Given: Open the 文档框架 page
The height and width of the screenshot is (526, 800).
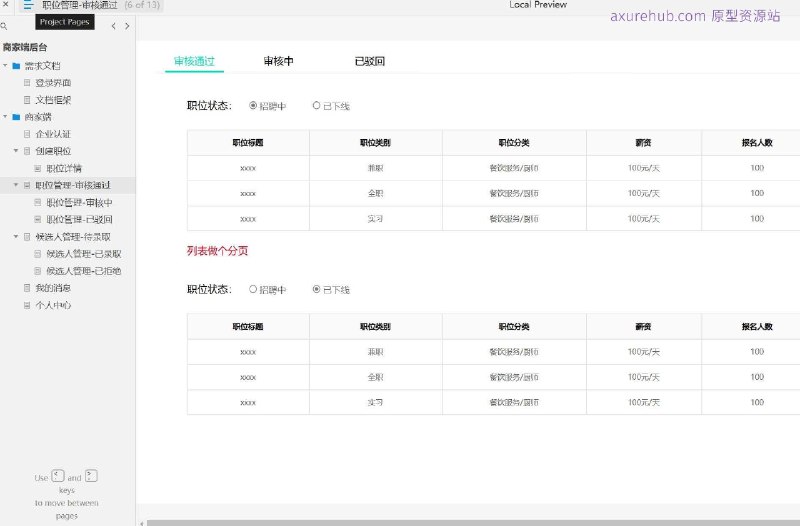Looking at the screenshot, I should [53, 99].
